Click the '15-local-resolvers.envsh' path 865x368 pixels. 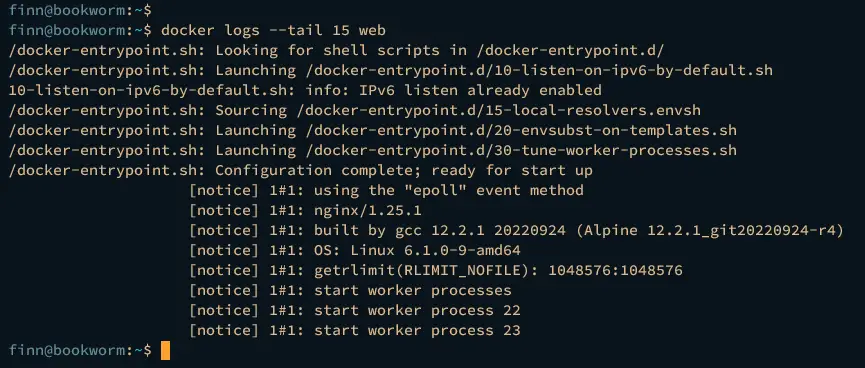(x=499, y=110)
